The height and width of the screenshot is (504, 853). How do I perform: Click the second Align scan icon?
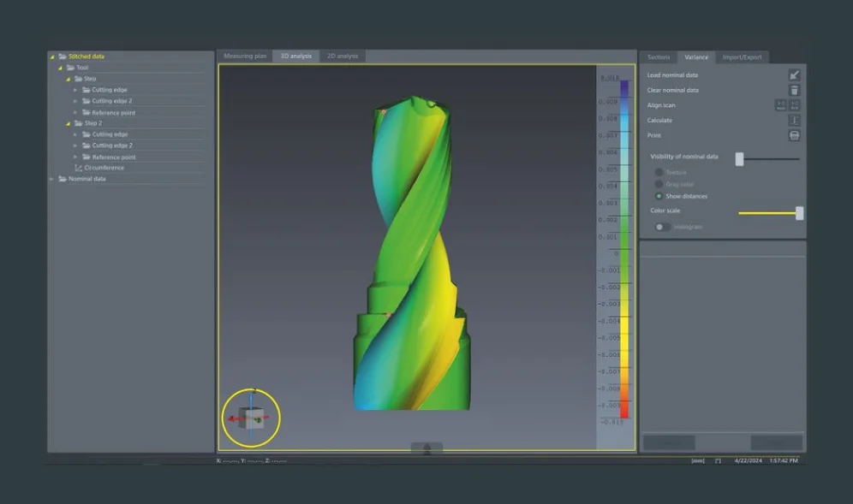795,105
